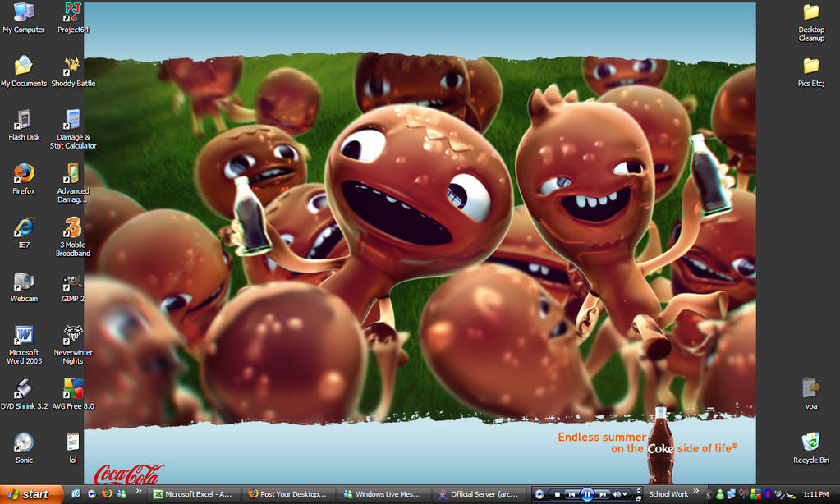Click the green Messenger tray icon
This screenshot has width=840, height=504.
click(720, 494)
